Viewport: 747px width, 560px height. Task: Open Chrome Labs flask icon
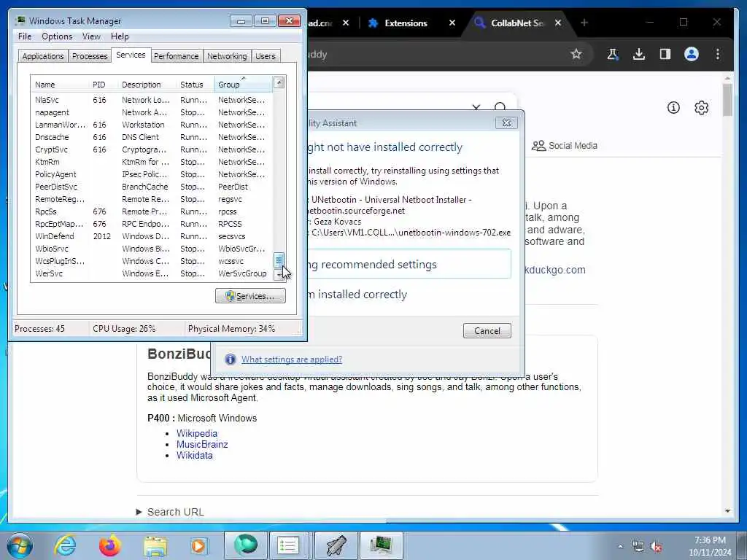point(613,54)
